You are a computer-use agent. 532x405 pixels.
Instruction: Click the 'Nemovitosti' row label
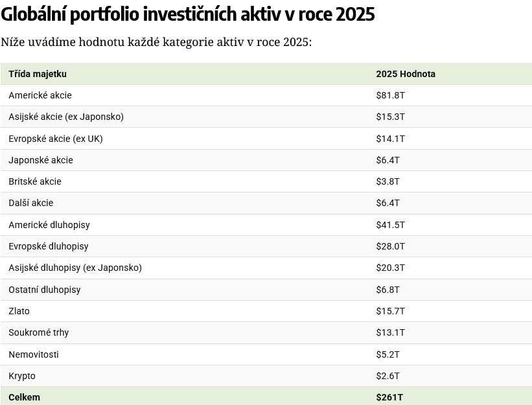click(x=34, y=354)
